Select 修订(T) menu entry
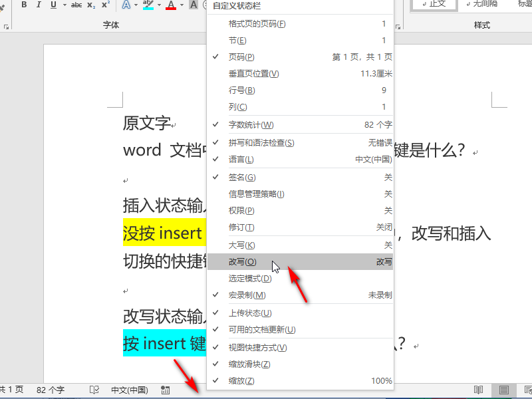532x399 pixels. coord(300,227)
